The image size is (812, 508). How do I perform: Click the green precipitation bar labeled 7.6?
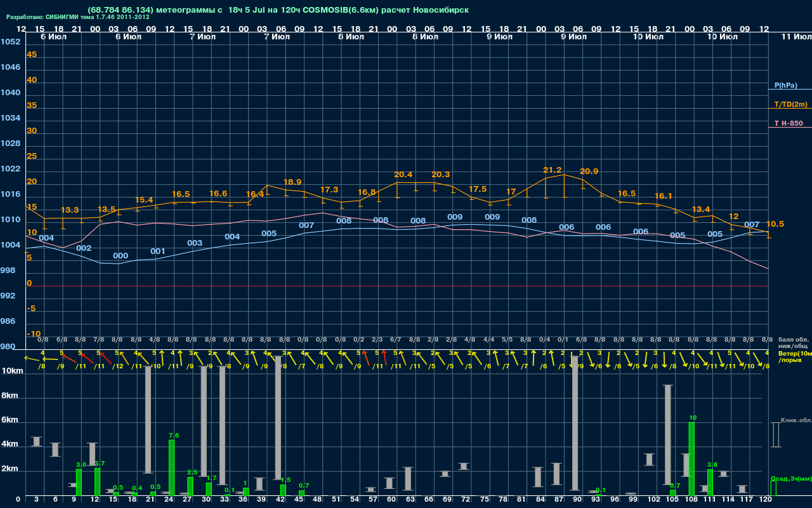click(x=171, y=468)
